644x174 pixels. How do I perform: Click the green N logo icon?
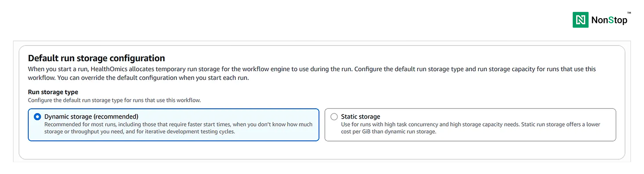[580, 20]
